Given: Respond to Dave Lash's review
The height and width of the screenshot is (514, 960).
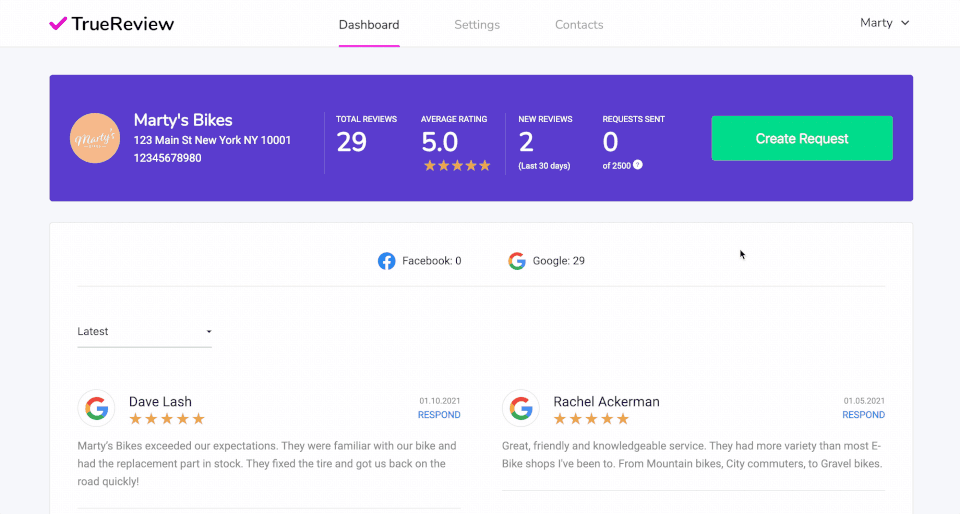Looking at the screenshot, I should coord(439,415).
